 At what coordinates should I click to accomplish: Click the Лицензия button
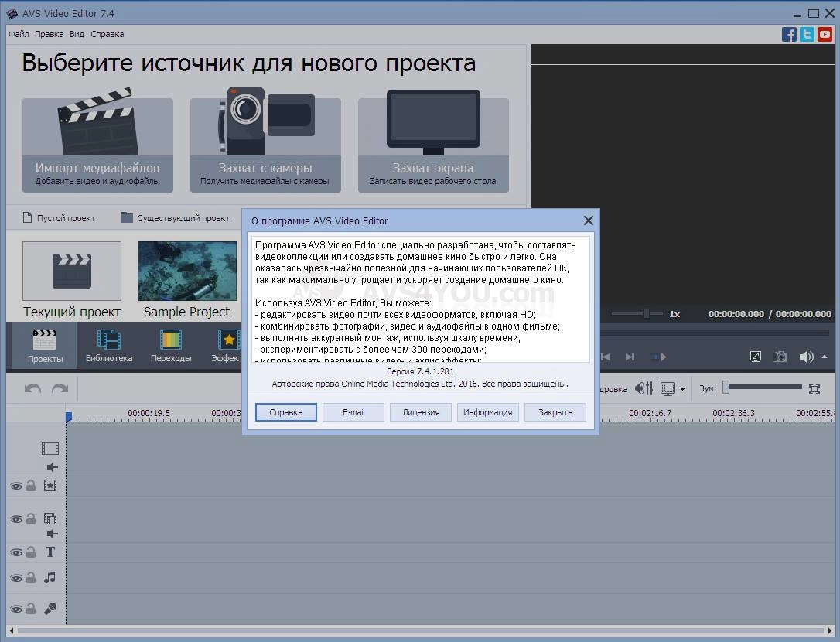[421, 412]
